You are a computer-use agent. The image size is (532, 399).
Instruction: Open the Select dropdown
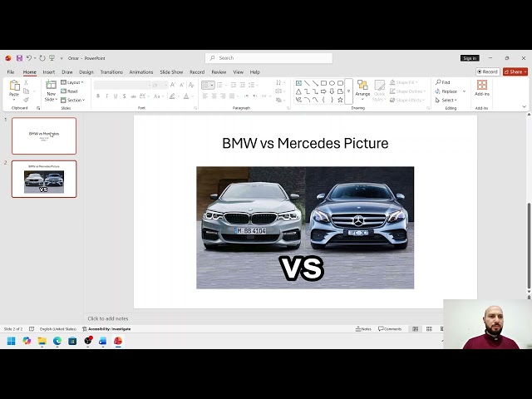point(446,100)
